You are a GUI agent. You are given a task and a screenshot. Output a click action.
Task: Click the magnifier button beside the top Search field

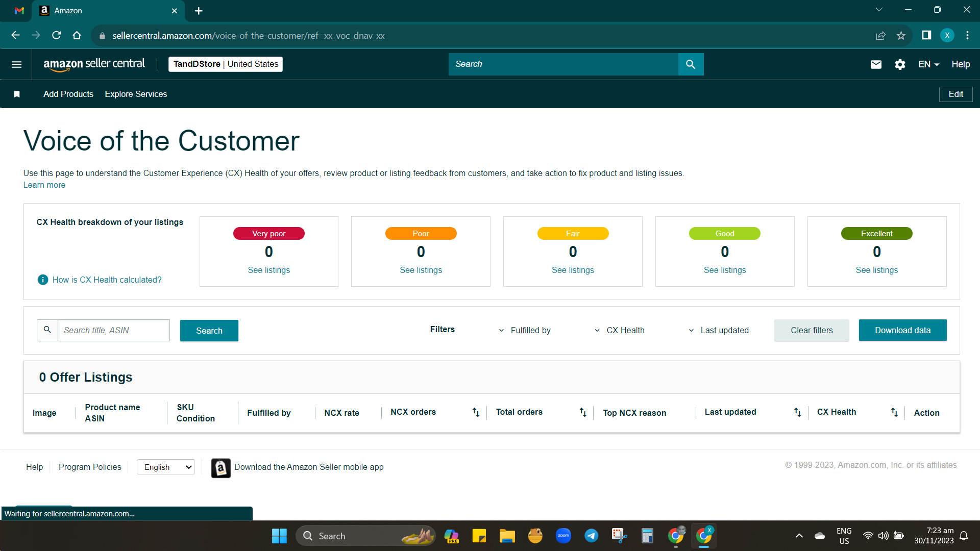(691, 64)
